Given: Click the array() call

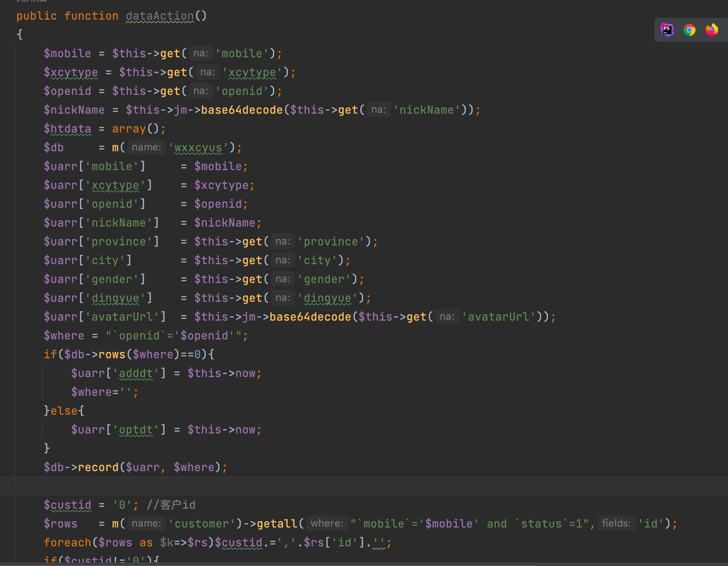Looking at the screenshot, I should 136,129.
